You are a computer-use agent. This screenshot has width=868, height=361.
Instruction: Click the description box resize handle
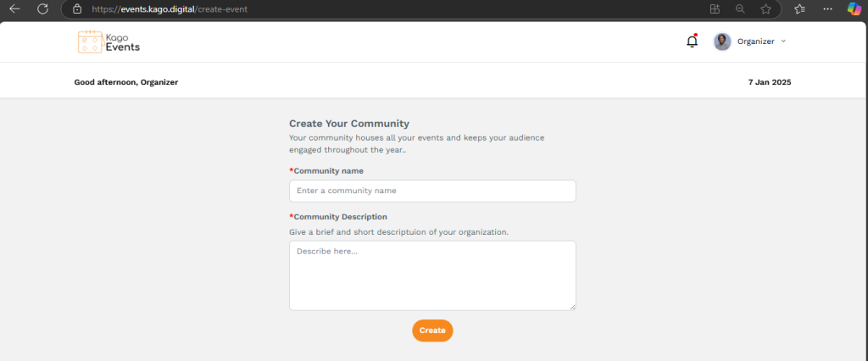click(572, 307)
